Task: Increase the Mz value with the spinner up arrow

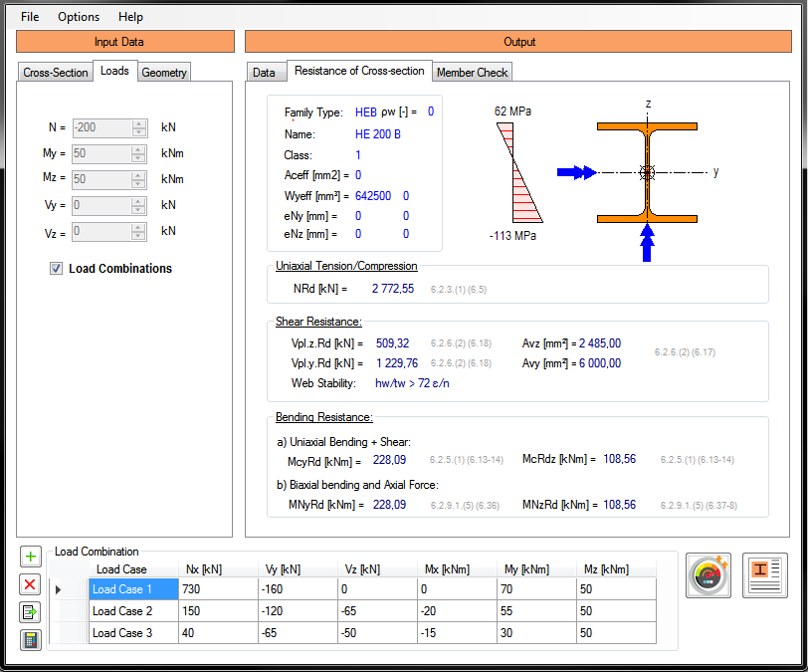Action: pyautogui.click(x=137, y=175)
